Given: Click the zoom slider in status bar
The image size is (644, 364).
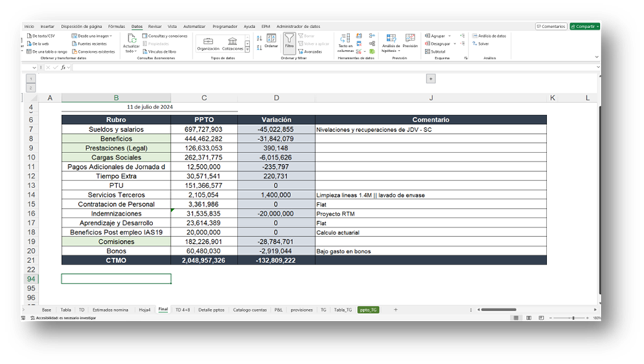Looking at the screenshot, I should [573, 318].
